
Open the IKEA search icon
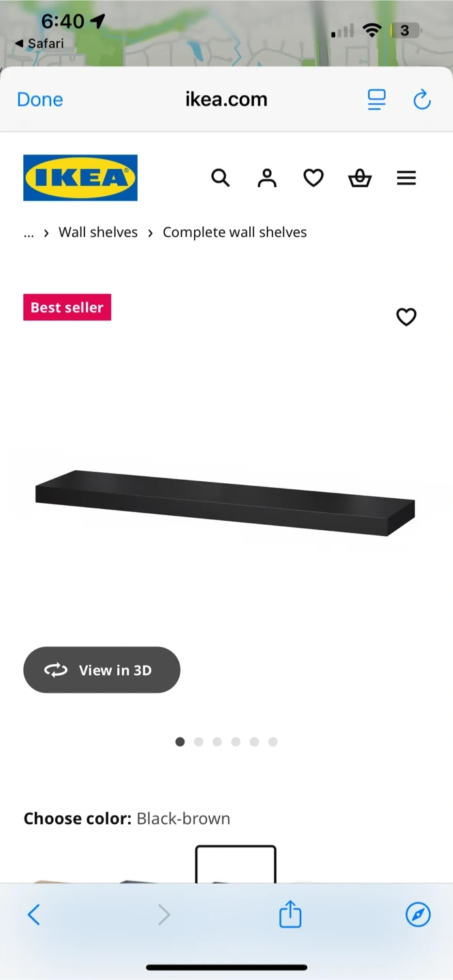(220, 178)
